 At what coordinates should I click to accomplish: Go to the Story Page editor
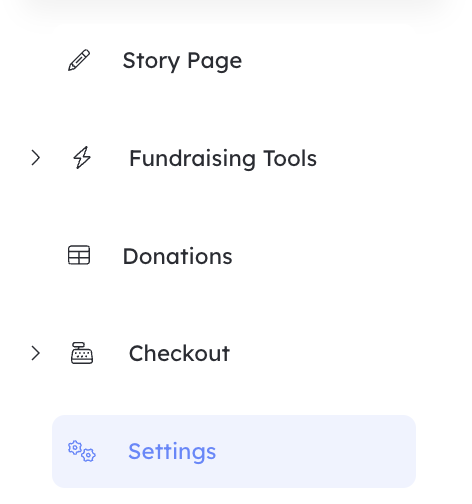pyautogui.click(x=182, y=61)
